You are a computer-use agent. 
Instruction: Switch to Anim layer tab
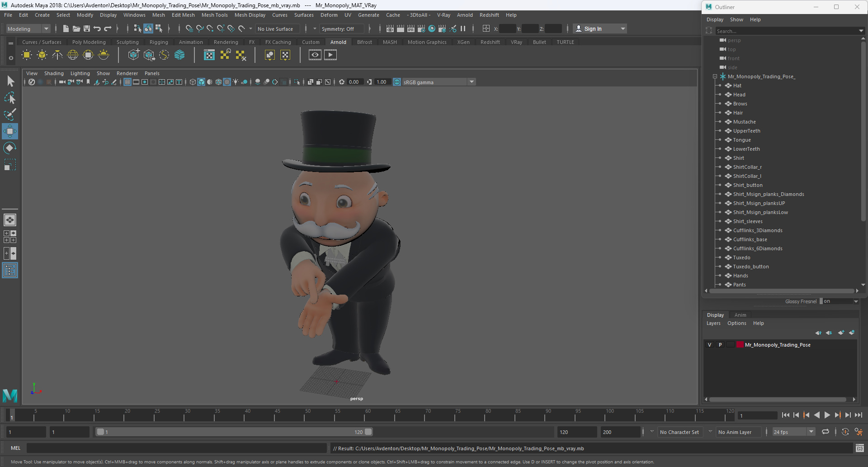pyautogui.click(x=740, y=315)
